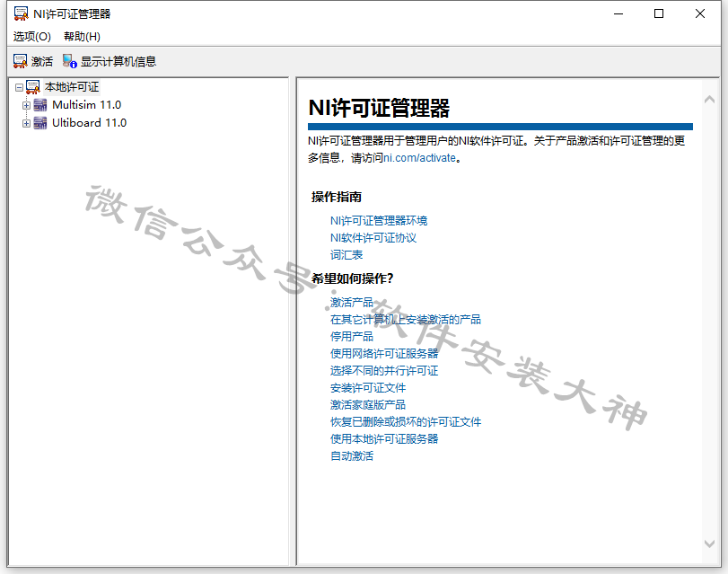Open the ni.com/activate link
This screenshot has width=728, height=574.
[420, 158]
